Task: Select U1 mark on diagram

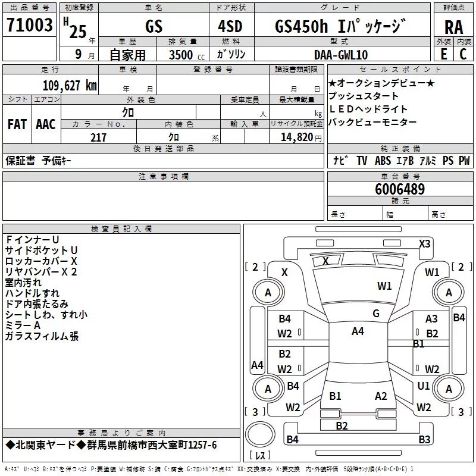Action: 424,386
